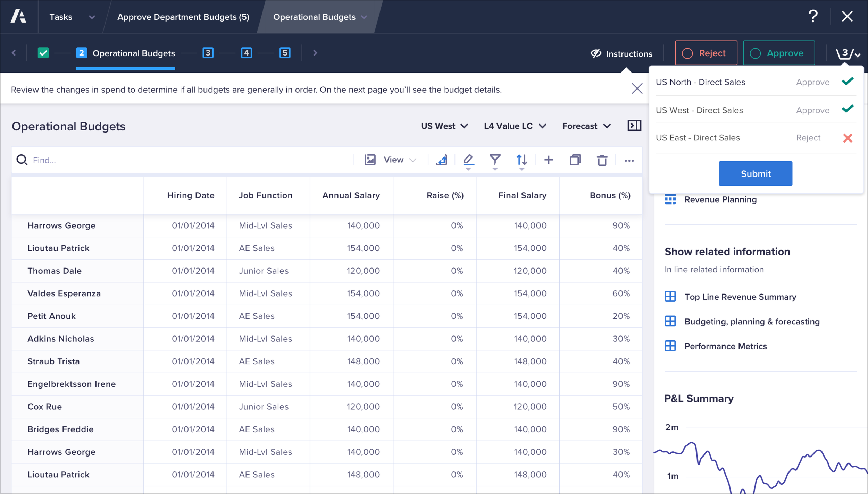Open the help question mark
This screenshot has width=868, height=494.
tap(813, 16)
